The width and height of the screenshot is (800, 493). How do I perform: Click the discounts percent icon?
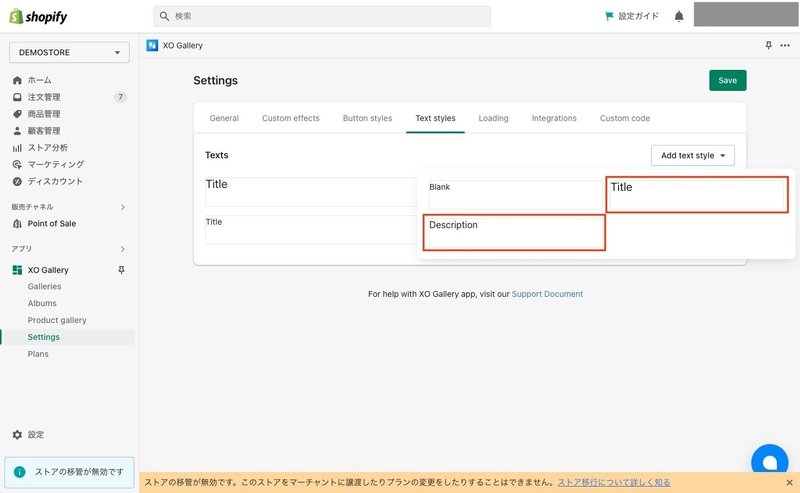pos(17,181)
